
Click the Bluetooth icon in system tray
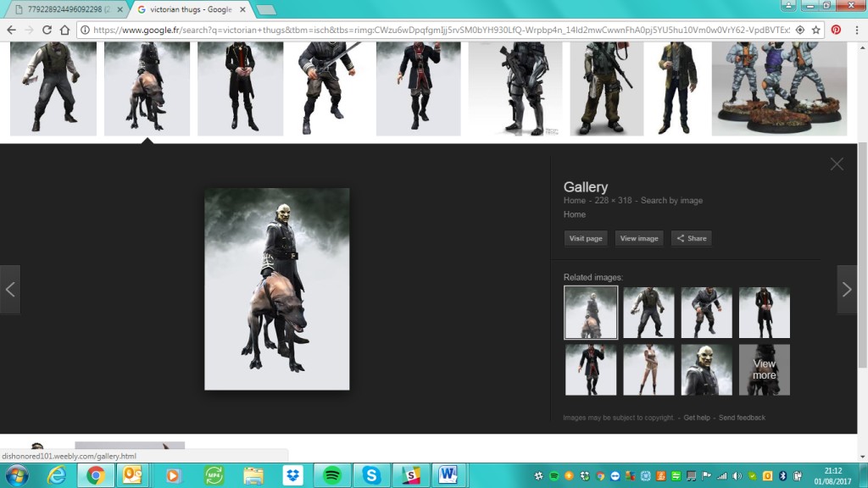[x=782, y=475]
